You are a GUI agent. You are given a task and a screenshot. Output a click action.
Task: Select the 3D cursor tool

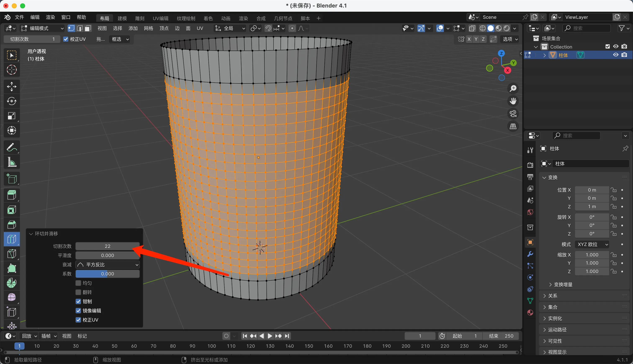12,70
